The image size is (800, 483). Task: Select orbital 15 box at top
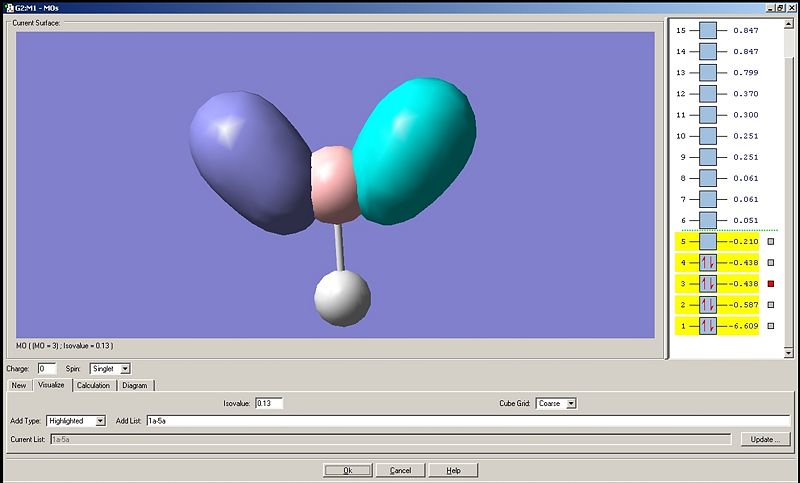708,31
